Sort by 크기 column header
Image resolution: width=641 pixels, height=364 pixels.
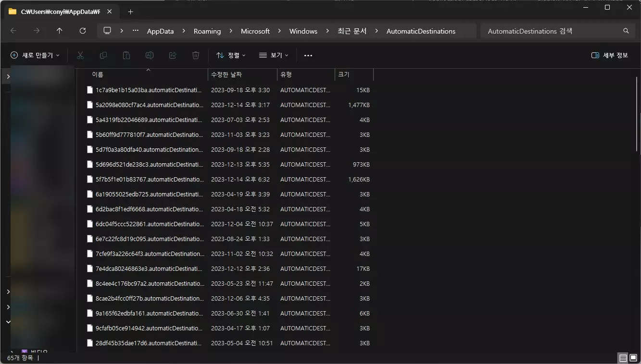pyautogui.click(x=354, y=74)
